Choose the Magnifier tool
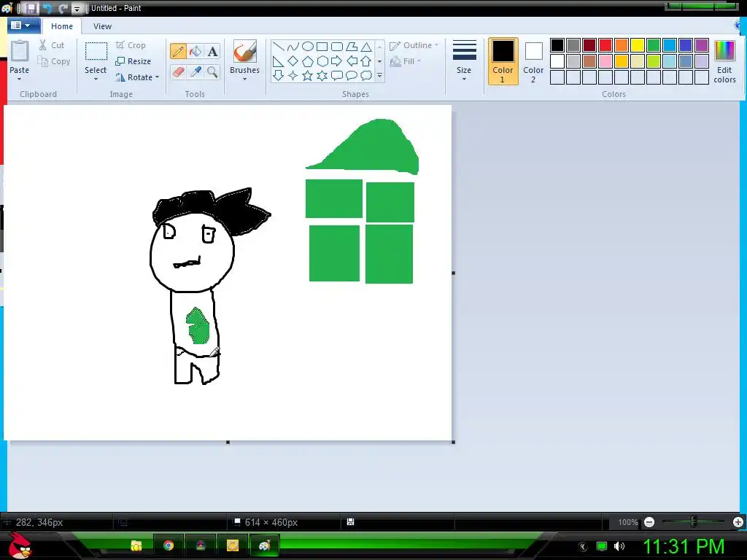The width and height of the screenshot is (747, 560). 212,72
